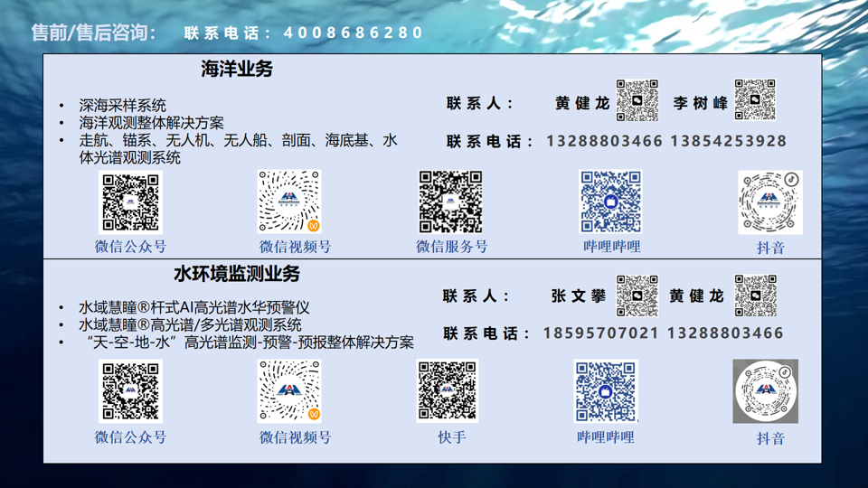Viewport: 868px width, 488px height.
Task: Click phone number 13854253928
Action: [729, 141]
